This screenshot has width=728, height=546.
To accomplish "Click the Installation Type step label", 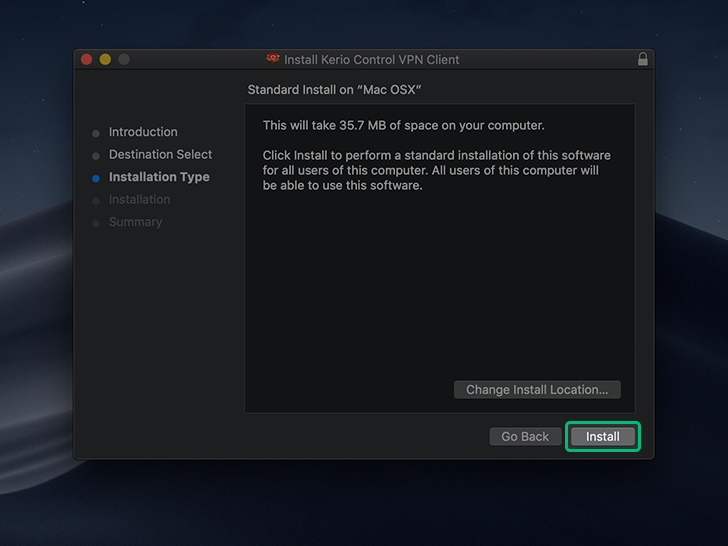I will pyautogui.click(x=159, y=177).
